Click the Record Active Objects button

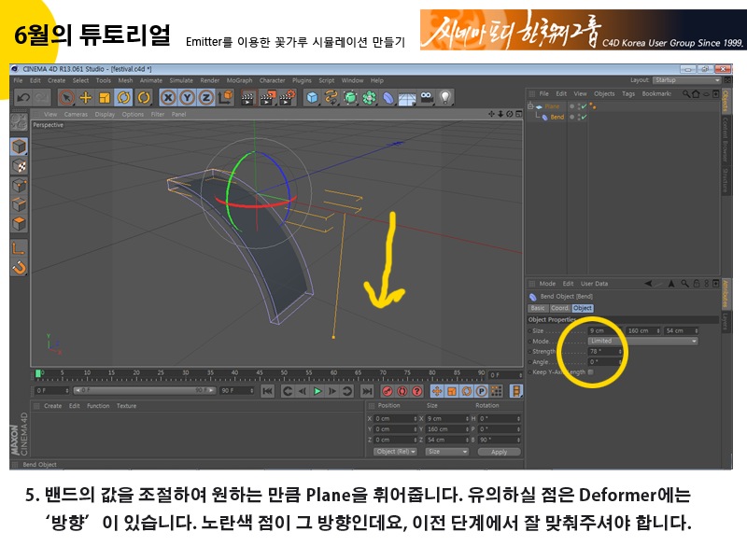[x=388, y=391]
